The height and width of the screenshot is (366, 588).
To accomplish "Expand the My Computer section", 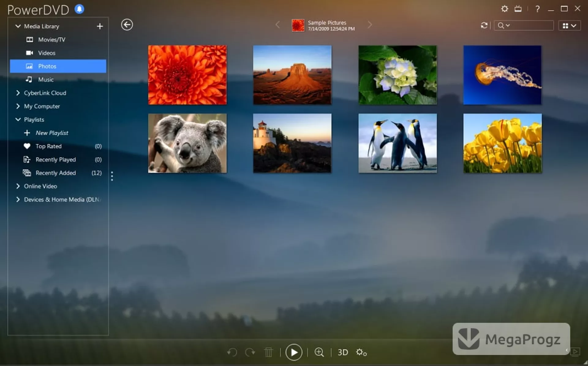I will click(x=18, y=106).
